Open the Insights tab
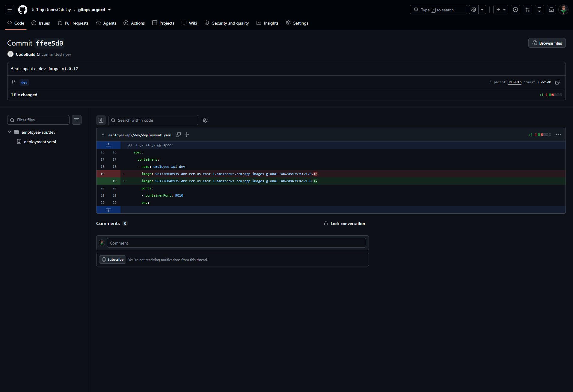This screenshot has height=392, width=573. click(x=268, y=23)
